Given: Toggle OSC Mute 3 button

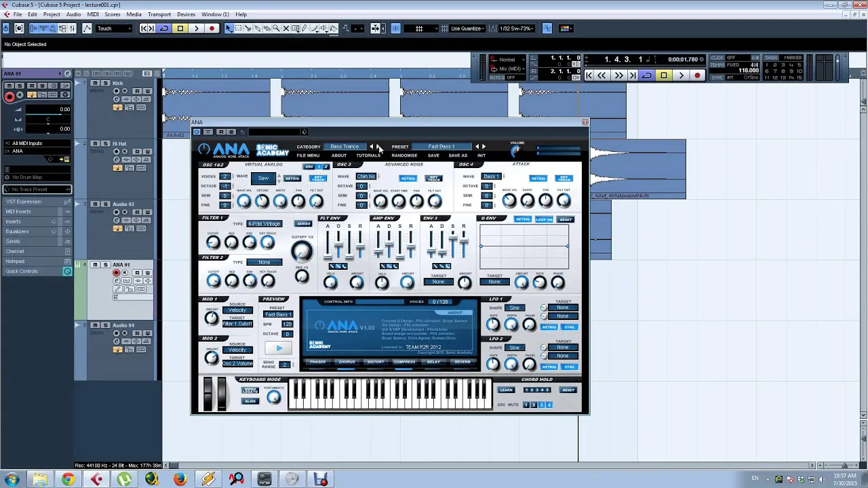Looking at the screenshot, I should pos(541,405).
